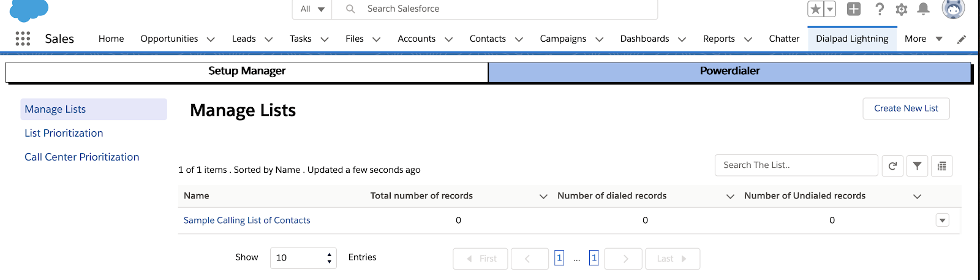The height and width of the screenshot is (280, 980).
Task: Open the More navigation menu
Action: [923, 39]
